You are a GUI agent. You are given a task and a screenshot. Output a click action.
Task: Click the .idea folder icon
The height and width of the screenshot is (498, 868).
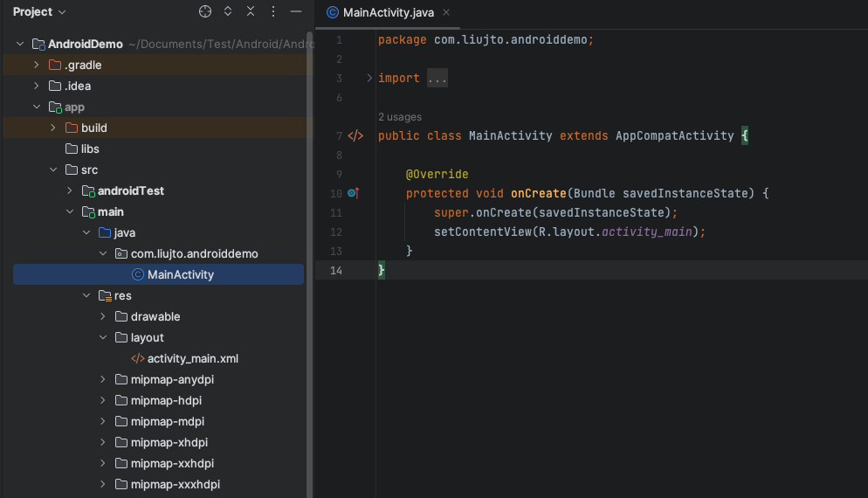click(55, 86)
